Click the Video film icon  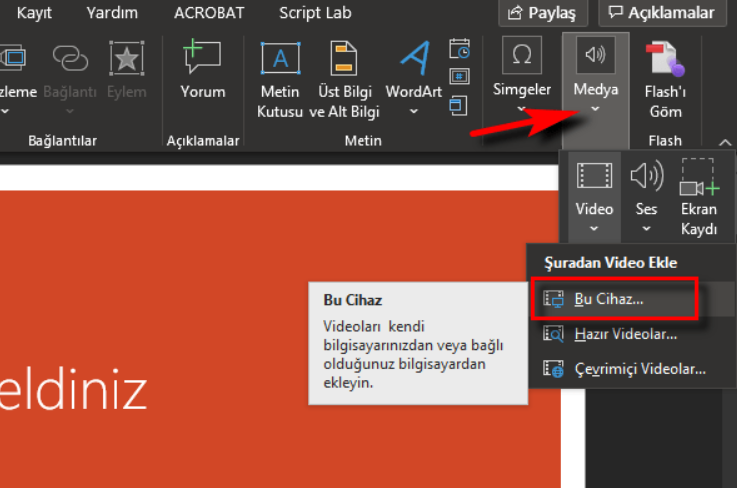(x=594, y=176)
